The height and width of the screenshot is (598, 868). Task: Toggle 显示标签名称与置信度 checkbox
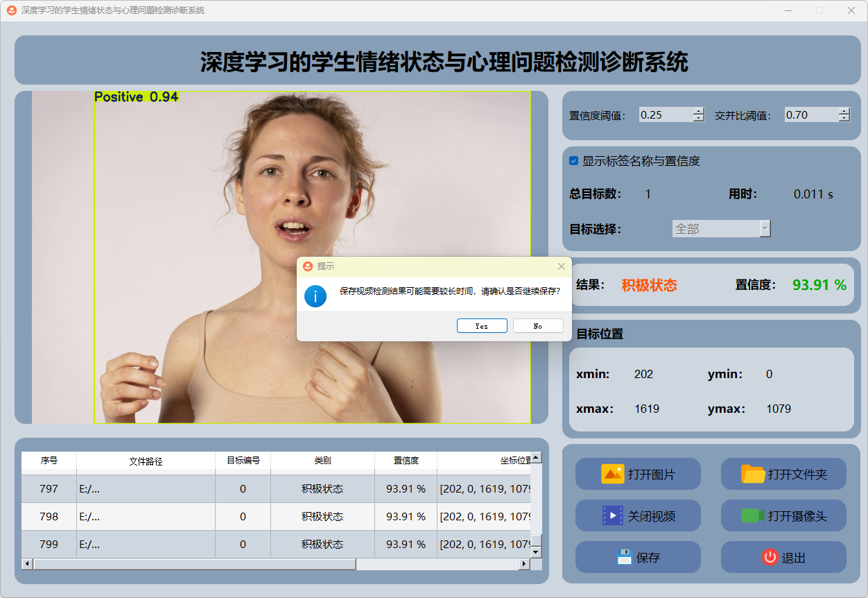(574, 161)
